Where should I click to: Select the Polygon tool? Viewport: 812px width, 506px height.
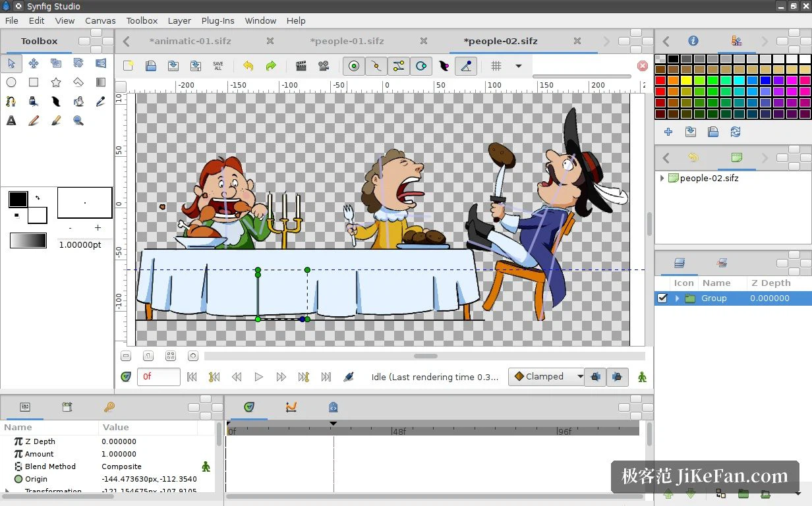click(78, 82)
